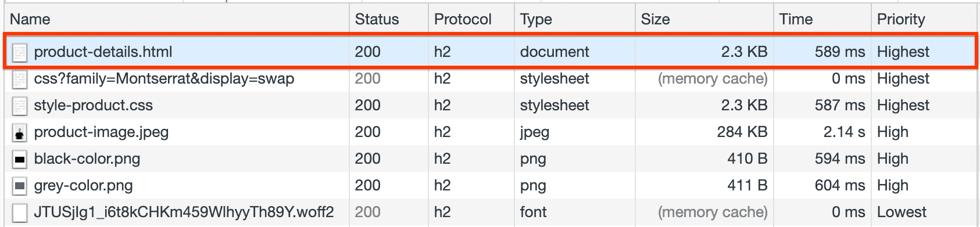Click the style-product.css file icon
This screenshot has width=980, height=227.
coord(20,106)
